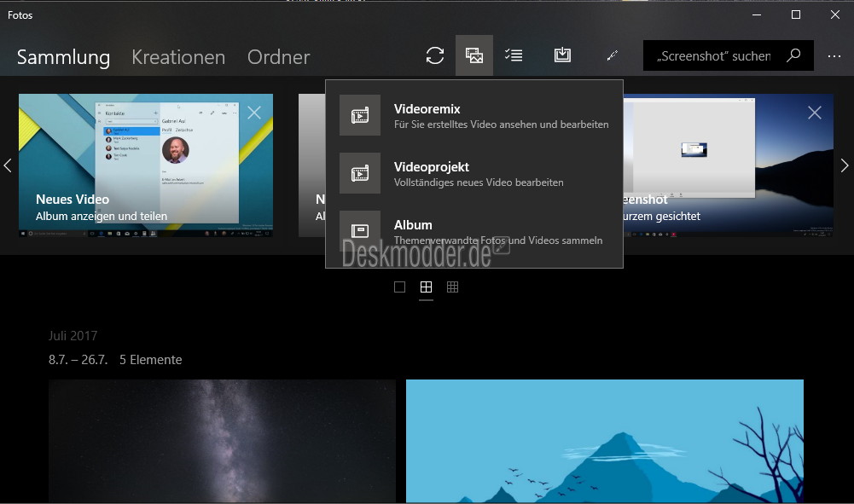Viewport: 854px width, 504px height.
Task: Select the medium grid view icon
Action: point(426,287)
